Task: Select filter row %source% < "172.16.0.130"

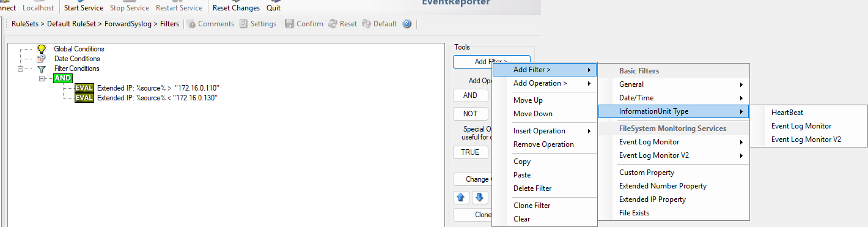Action: click(x=158, y=98)
